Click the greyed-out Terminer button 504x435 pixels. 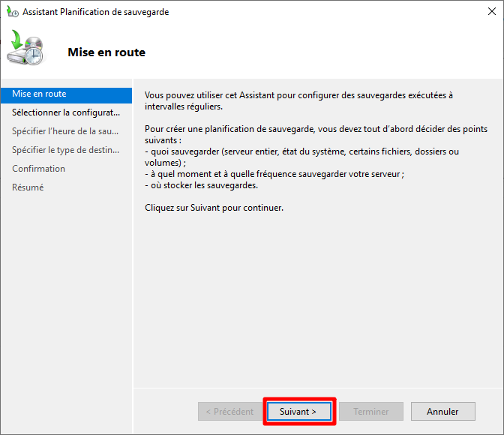coord(370,412)
